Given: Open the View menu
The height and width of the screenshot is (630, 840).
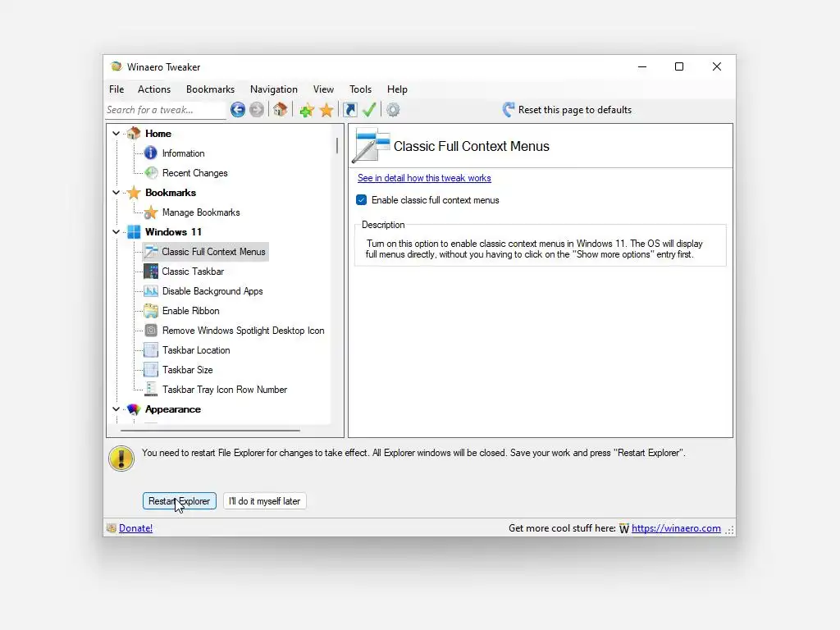Looking at the screenshot, I should pyautogui.click(x=323, y=89).
